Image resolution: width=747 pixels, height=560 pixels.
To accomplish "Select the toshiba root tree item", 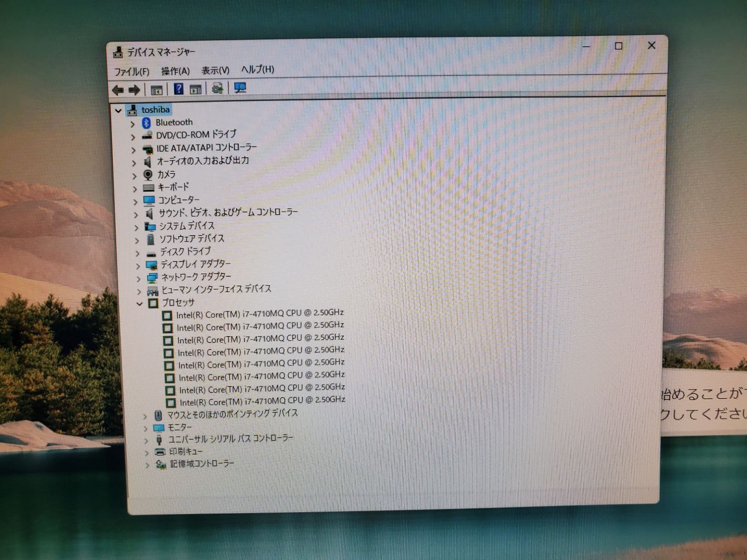I will pyautogui.click(x=155, y=110).
